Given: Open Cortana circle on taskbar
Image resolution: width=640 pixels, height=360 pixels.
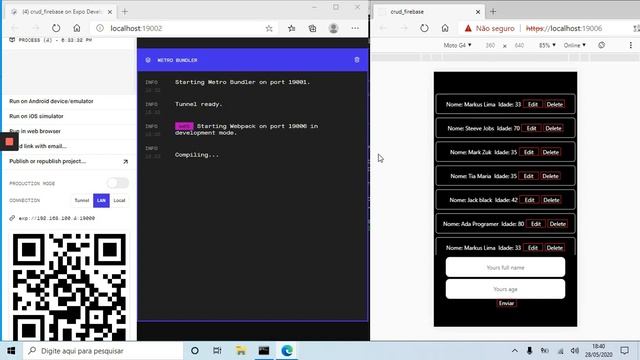Looking at the screenshot, I should [195, 351].
